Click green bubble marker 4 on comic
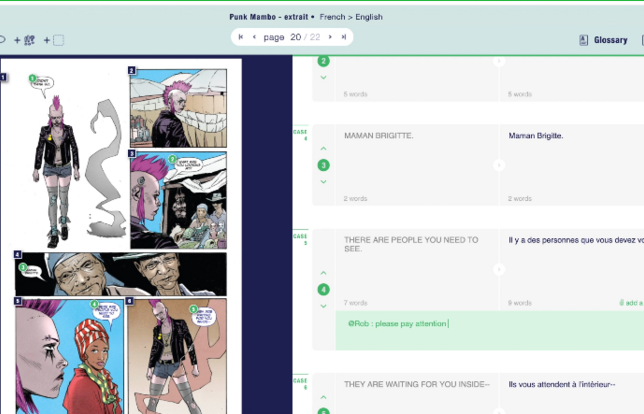The image size is (644, 414). coord(94,304)
